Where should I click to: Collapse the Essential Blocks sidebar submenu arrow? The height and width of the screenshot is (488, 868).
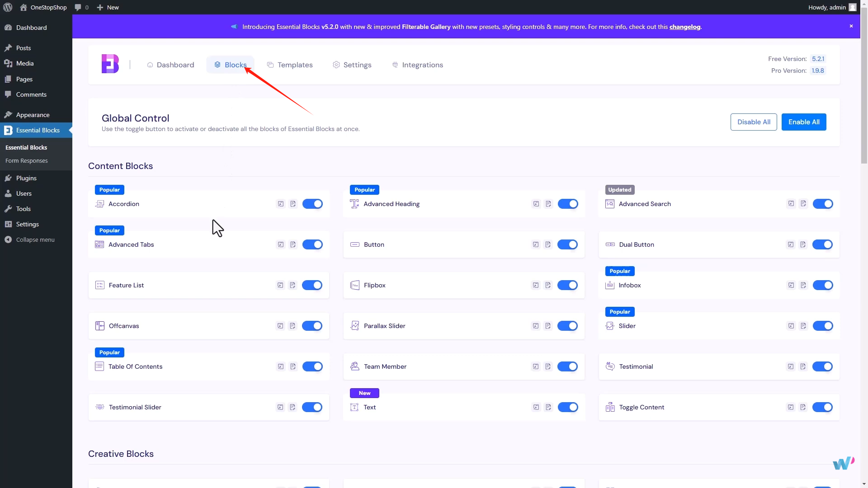point(70,130)
